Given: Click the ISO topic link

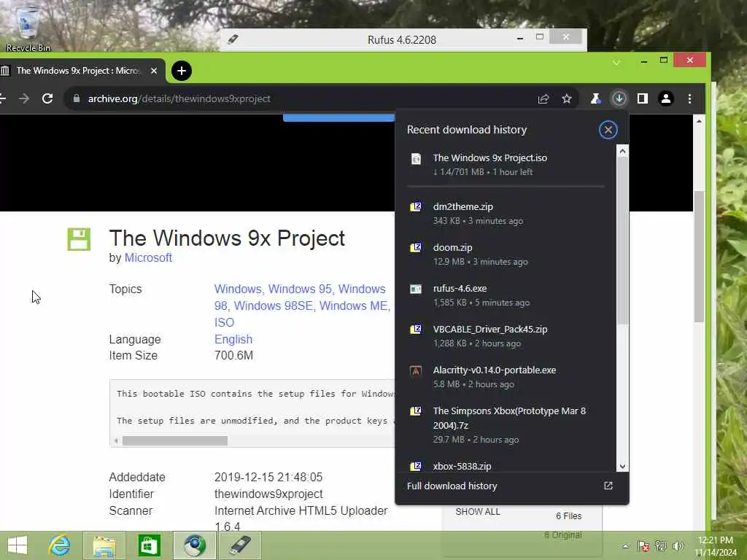Looking at the screenshot, I should point(224,322).
